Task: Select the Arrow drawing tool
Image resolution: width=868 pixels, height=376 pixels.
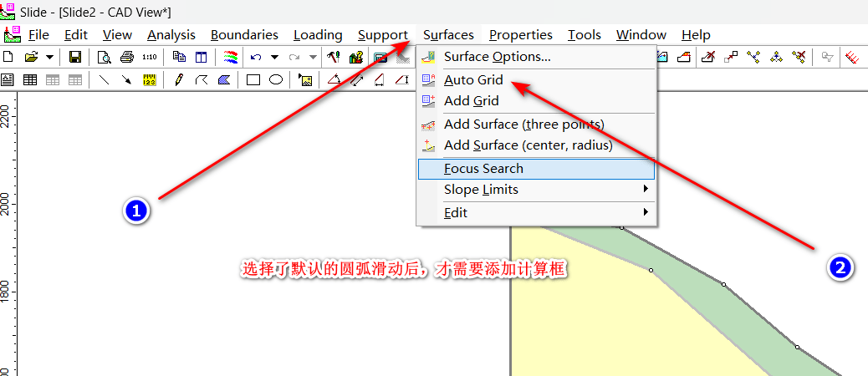Action: click(x=126, y=80)
